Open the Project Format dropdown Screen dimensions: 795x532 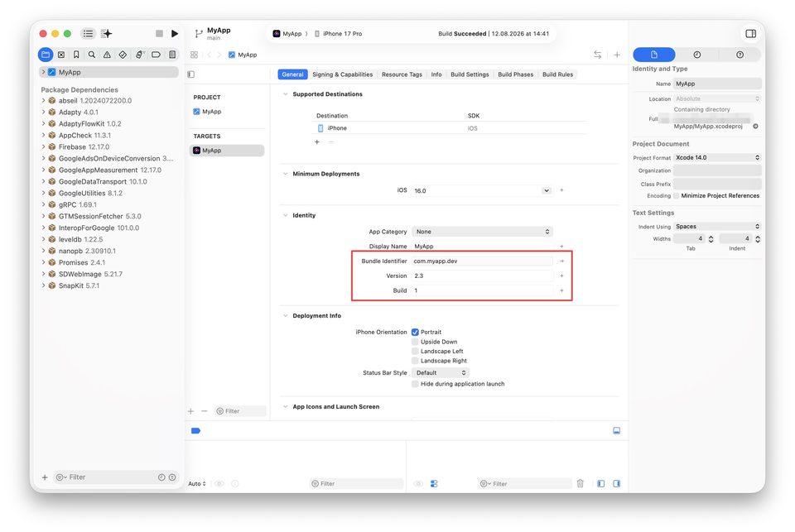717,157
